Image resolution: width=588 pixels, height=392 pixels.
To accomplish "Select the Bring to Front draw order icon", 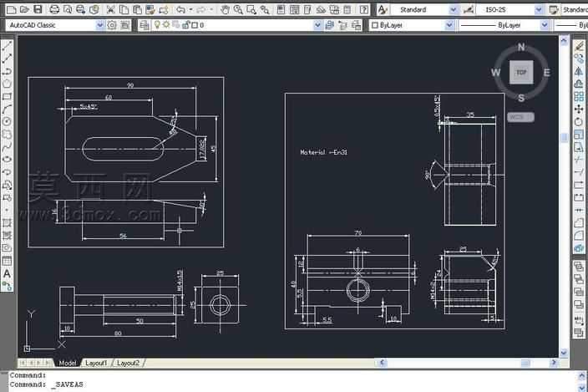I will pyautogui.click(x=579, y=266).
